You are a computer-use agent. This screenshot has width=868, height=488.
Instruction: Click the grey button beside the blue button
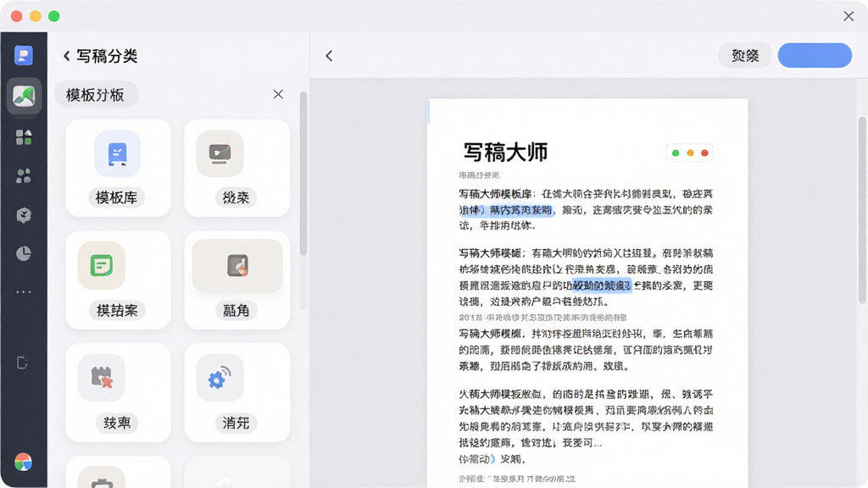coord(745,55)
